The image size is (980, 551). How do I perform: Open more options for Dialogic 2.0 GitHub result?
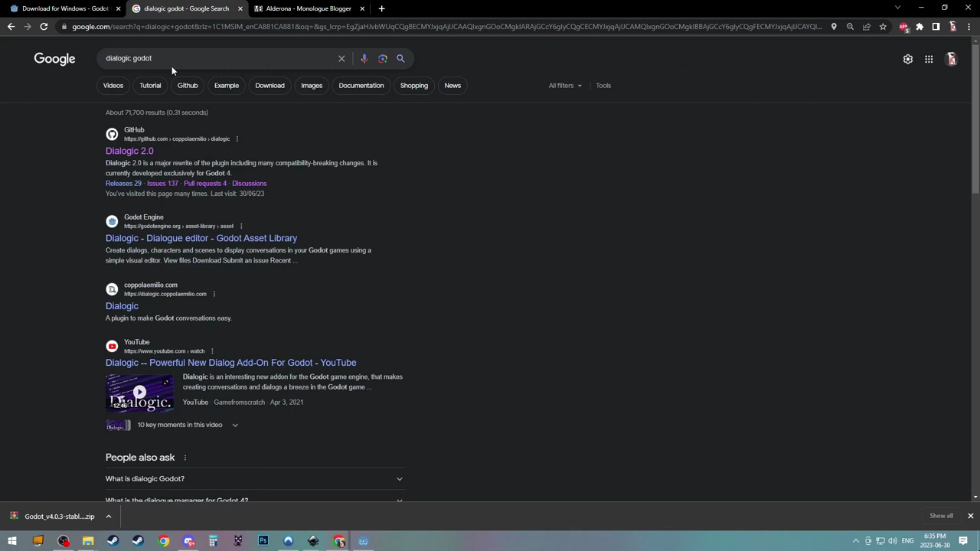(x=237, y=139)
